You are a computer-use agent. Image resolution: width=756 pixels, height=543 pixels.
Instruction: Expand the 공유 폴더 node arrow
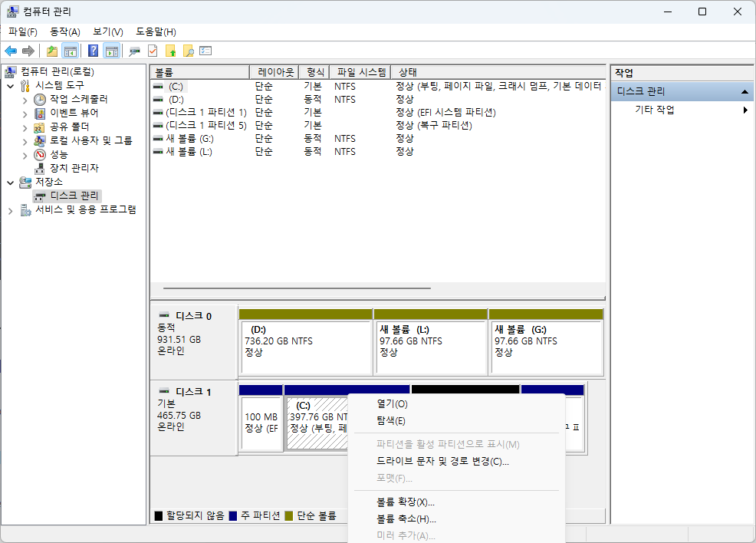pyautogui.click(x=25, y=128)
